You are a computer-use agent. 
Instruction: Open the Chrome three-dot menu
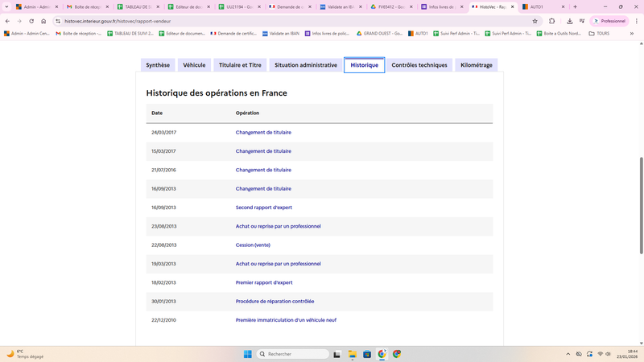point(637,21)
